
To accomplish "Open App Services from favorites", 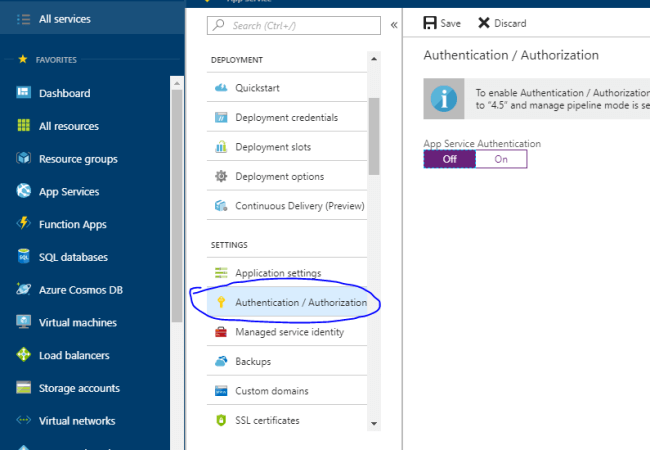I will pos(69,192).
